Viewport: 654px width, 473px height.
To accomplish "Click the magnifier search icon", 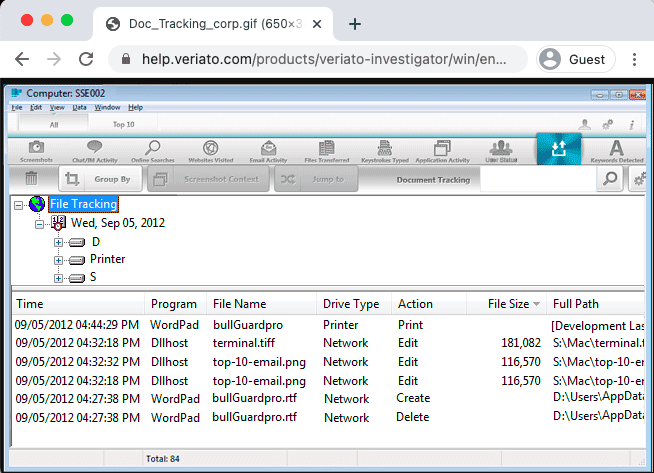I will click(x=610, y=179).
